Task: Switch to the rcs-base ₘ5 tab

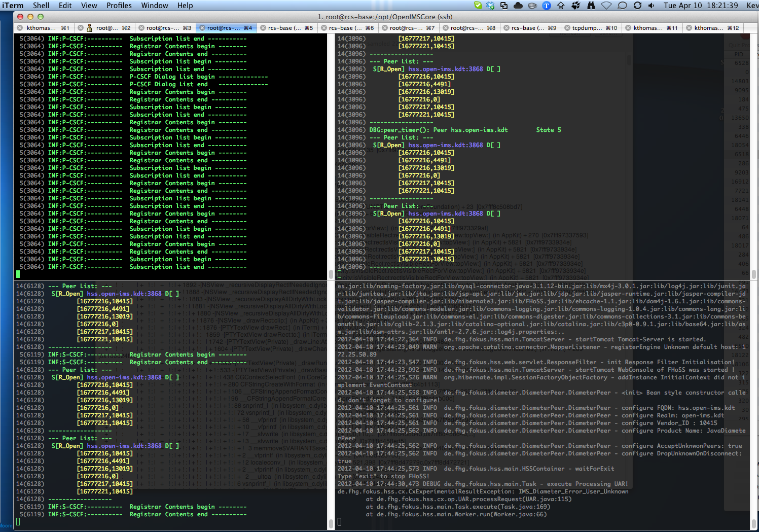Action: (x=287, y=28)
